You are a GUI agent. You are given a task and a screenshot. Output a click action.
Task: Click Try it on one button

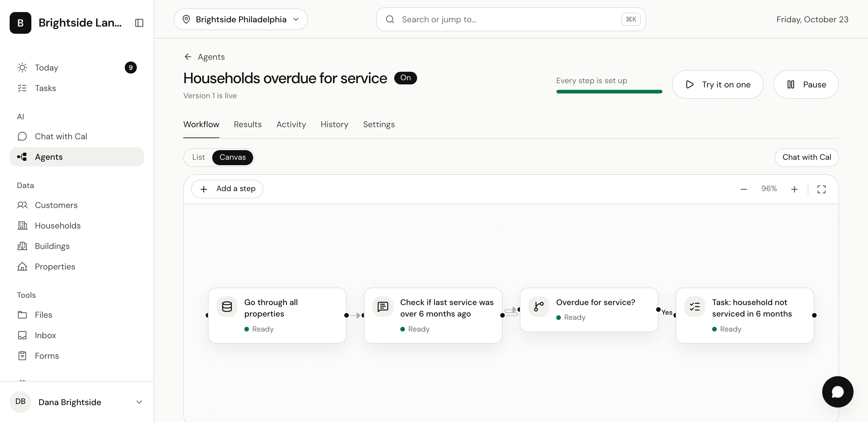click(x=718, y=84)
